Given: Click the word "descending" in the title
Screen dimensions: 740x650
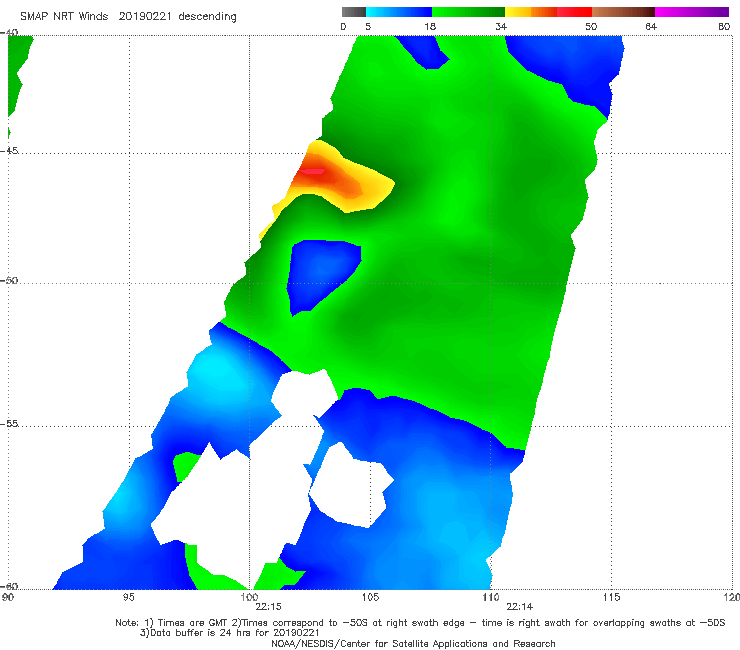Looking at the screenshot, I should tap(207, 17).
